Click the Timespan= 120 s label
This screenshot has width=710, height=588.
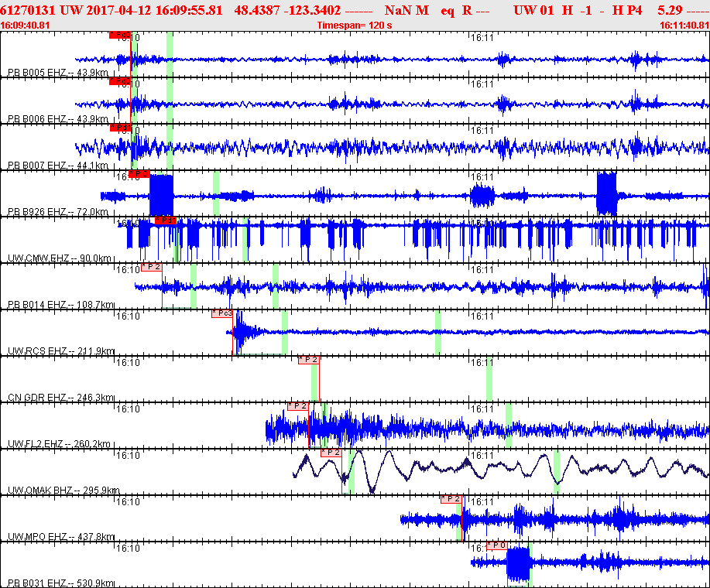[x=355, y=26]
